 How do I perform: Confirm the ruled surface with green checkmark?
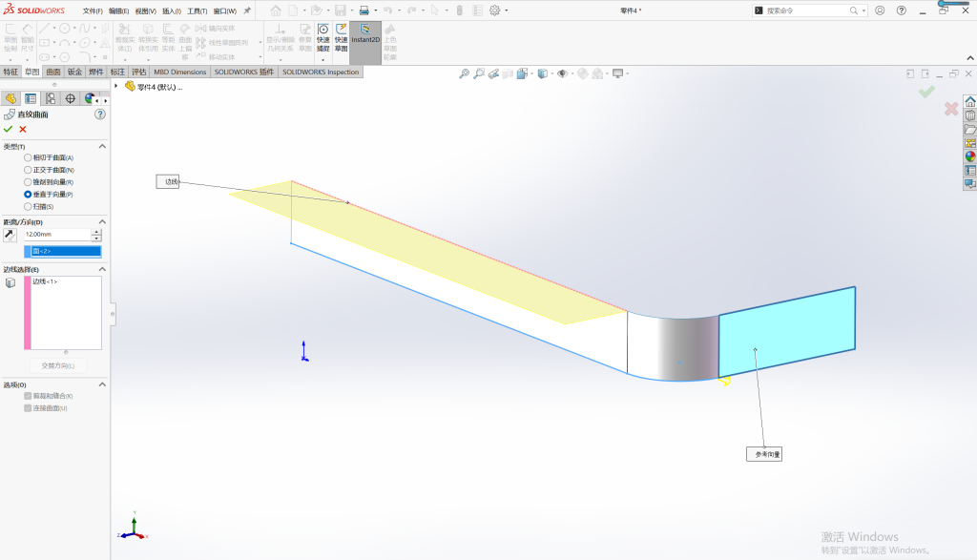[x=8, y=129]
